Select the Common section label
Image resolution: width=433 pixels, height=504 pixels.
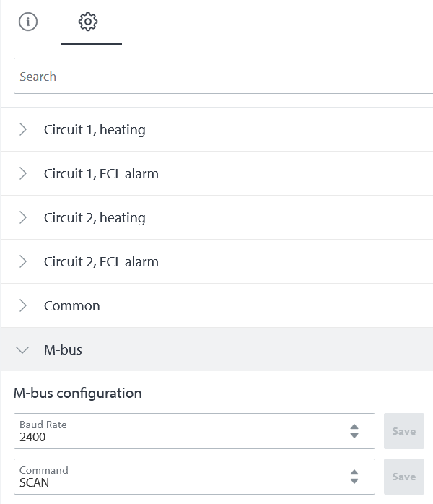(x=72, y=305)
